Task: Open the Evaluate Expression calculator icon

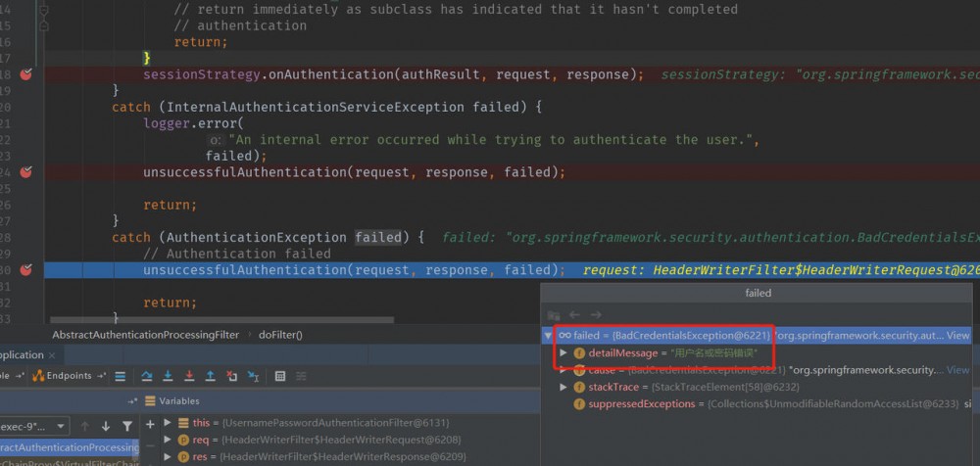Action: (x=280, y=376)
